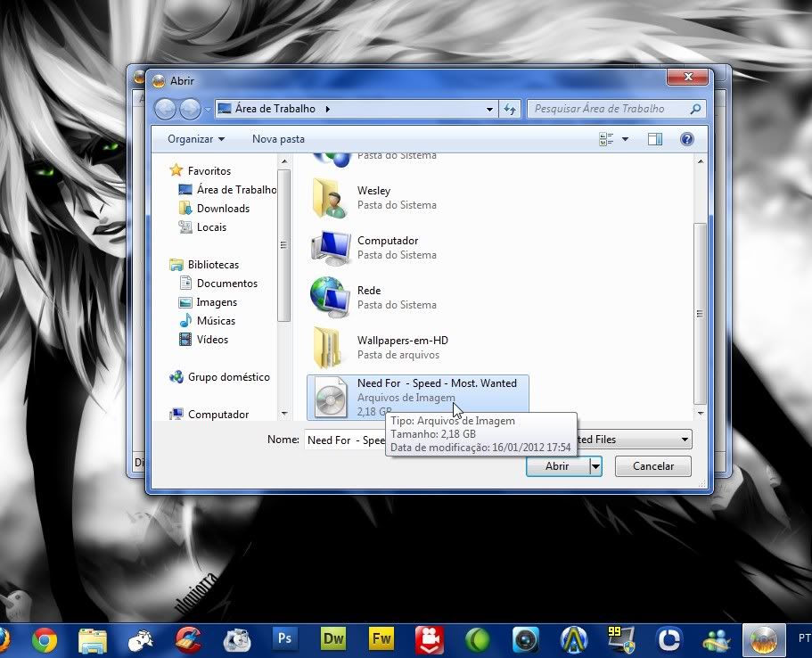The image size is (812, 658).
Task: Expand the Organizar dropdown menu
Action: coord(196,139)
